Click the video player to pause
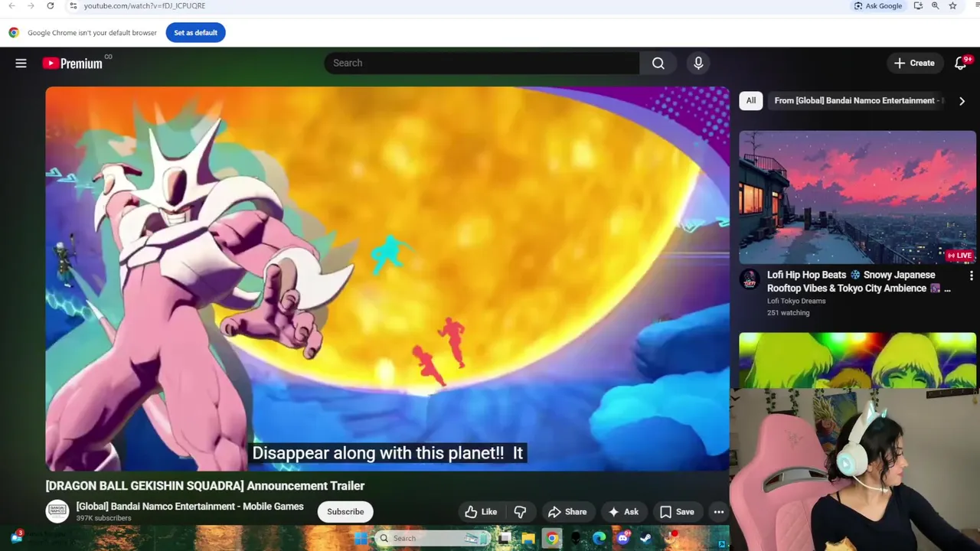980x551 pixels. (387, 279)
